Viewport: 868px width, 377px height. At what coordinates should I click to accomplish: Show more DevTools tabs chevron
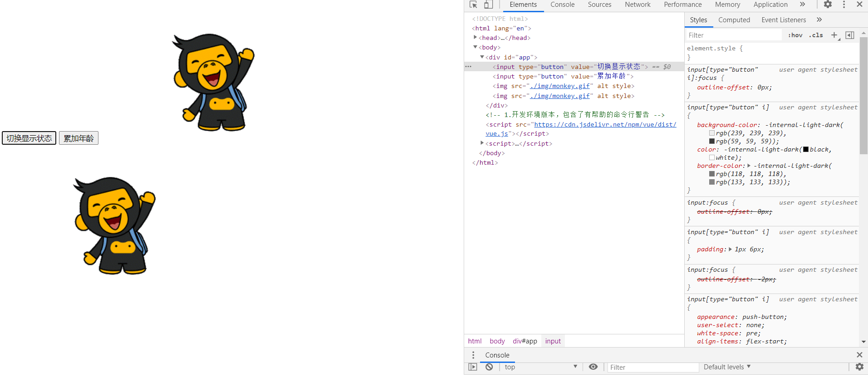click(x=802, y=5)
